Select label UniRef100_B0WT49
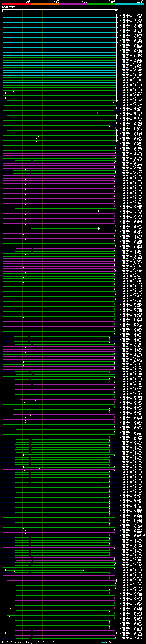Screen dimensions: 146x644 [x=131, y=638]
